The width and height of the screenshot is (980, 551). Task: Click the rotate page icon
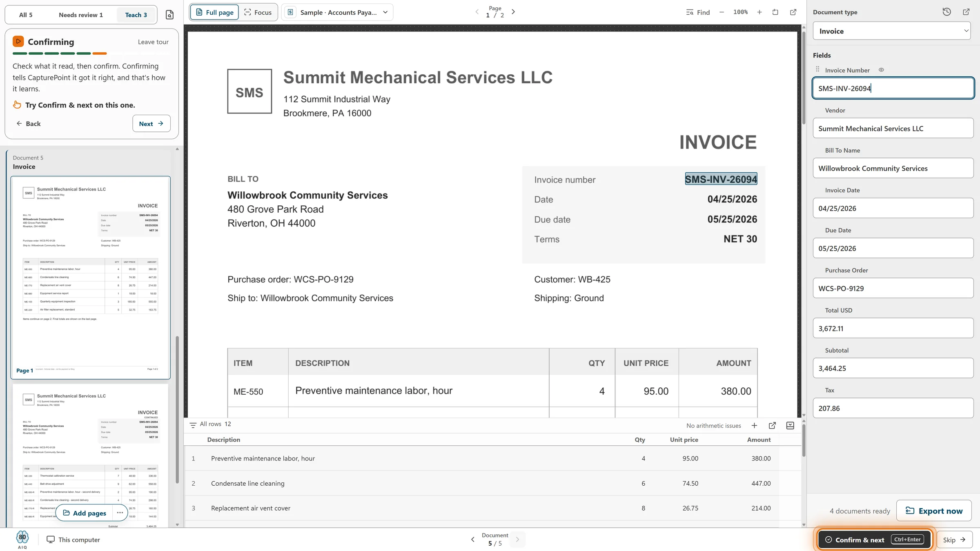775,12
